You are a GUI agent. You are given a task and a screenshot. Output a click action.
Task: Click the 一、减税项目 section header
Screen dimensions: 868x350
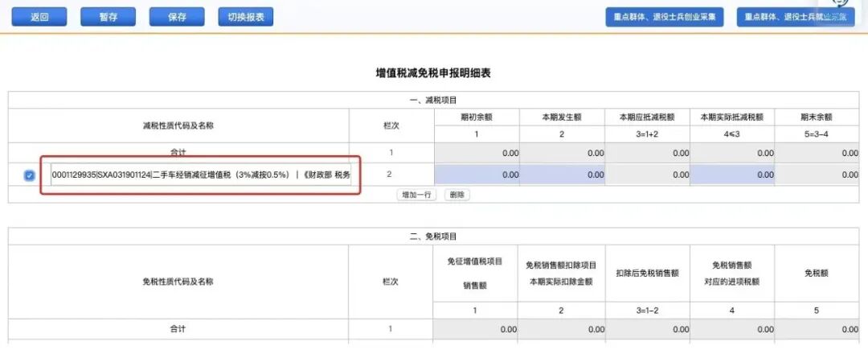(433, 101)
